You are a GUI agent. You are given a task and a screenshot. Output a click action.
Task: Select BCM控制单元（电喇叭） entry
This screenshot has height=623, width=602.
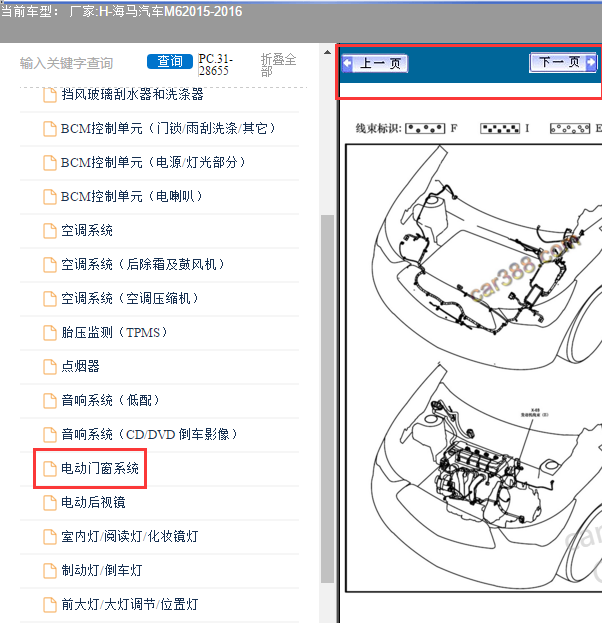(x=132, y=197)
